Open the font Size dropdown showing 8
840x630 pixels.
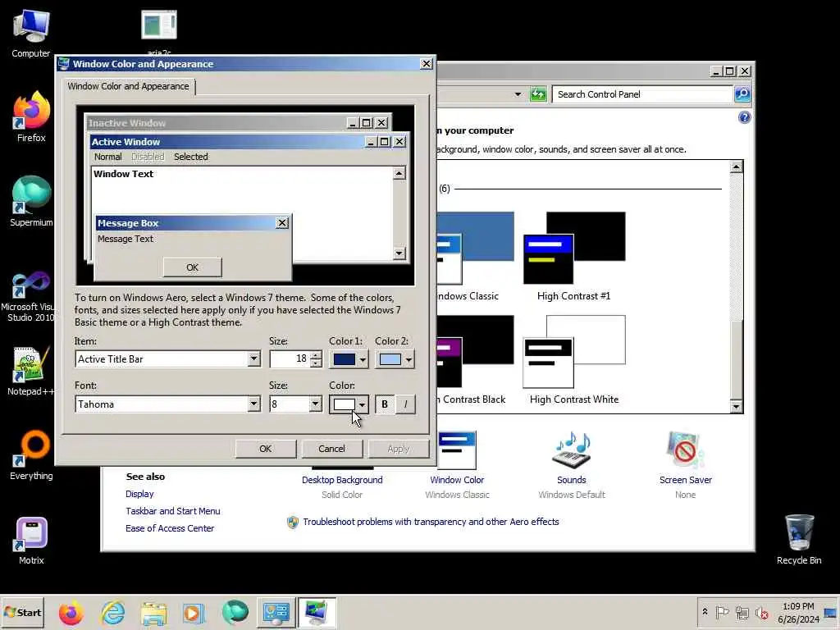click(316, 404)
